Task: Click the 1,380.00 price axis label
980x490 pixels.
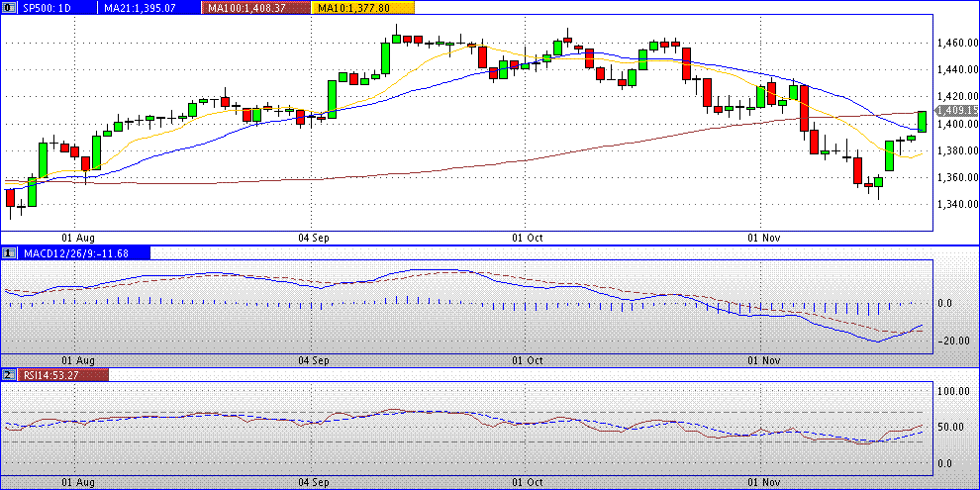Action: click(x=958, y=150)
